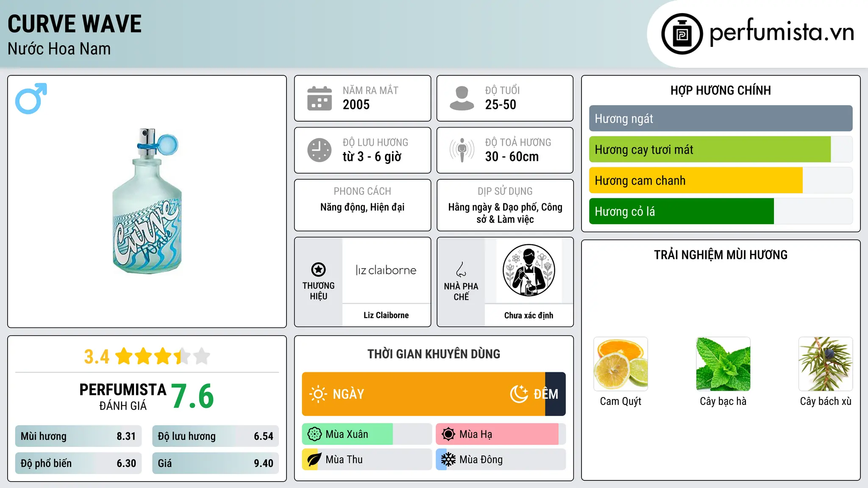The width and height of the screenshot is (868, 488).
Task: Click the 3.4 star rating number
Action: tap(97, 357)
